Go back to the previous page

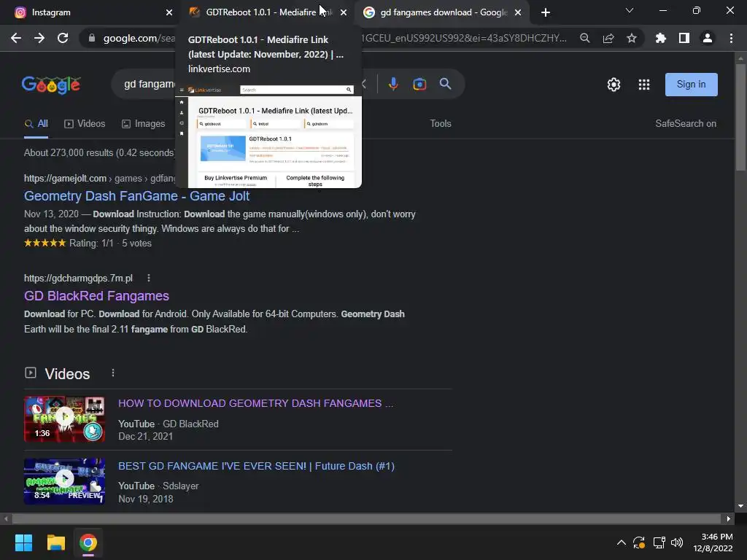pos(16,38)
